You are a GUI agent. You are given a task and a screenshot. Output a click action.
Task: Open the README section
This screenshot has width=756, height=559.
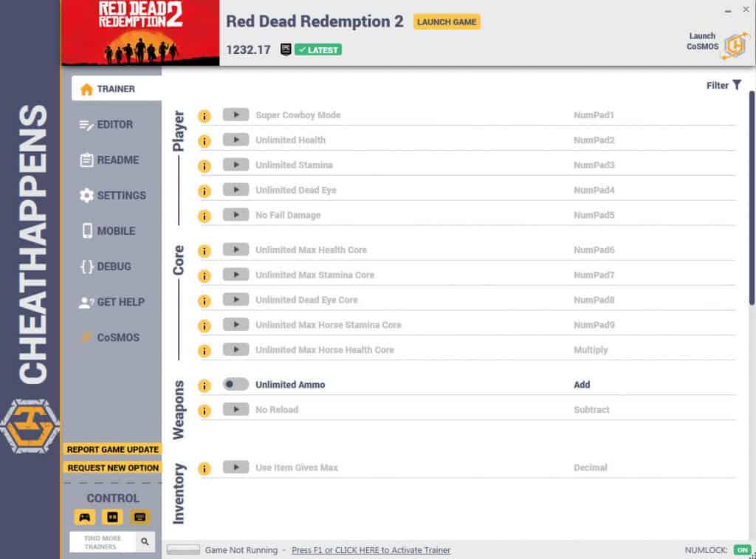point(110,160)
